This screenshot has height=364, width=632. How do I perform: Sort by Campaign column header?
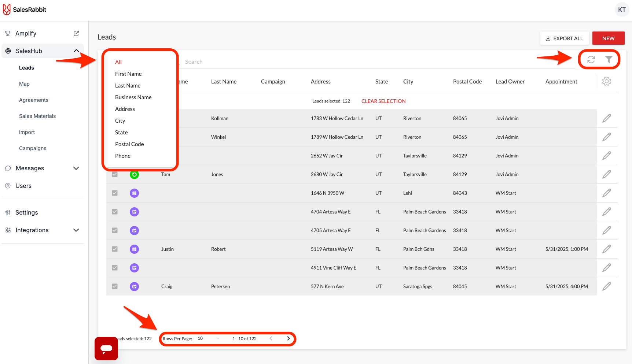point(273,81)
